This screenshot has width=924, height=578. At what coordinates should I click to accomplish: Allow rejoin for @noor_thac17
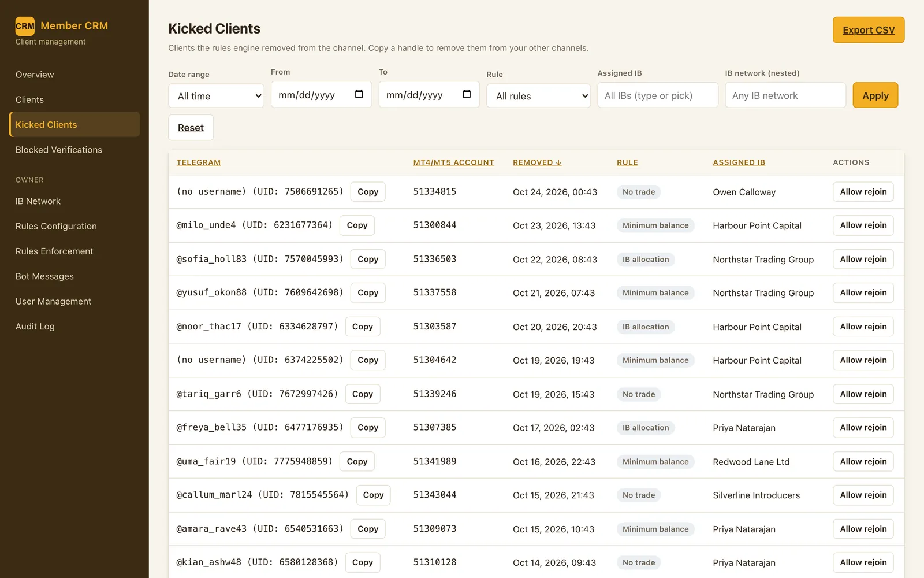(863, 327)
